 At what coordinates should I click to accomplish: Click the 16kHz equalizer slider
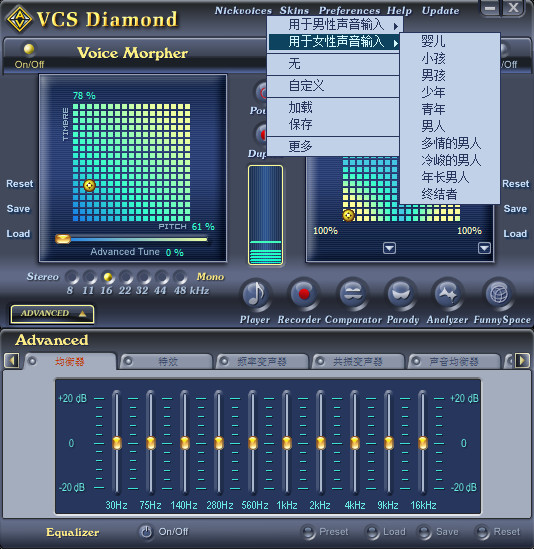pyautogui.click(x=423, y=443)
